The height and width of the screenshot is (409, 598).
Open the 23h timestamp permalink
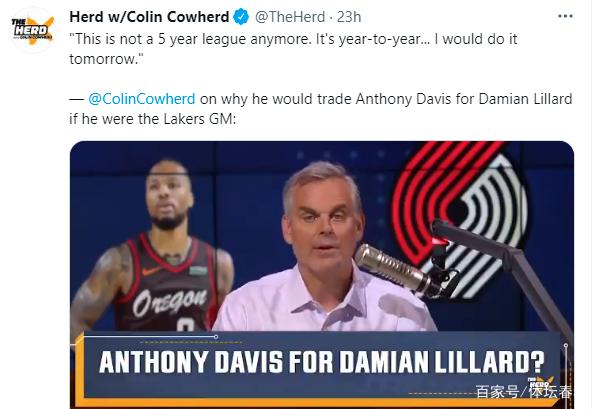tap(349, 17)
